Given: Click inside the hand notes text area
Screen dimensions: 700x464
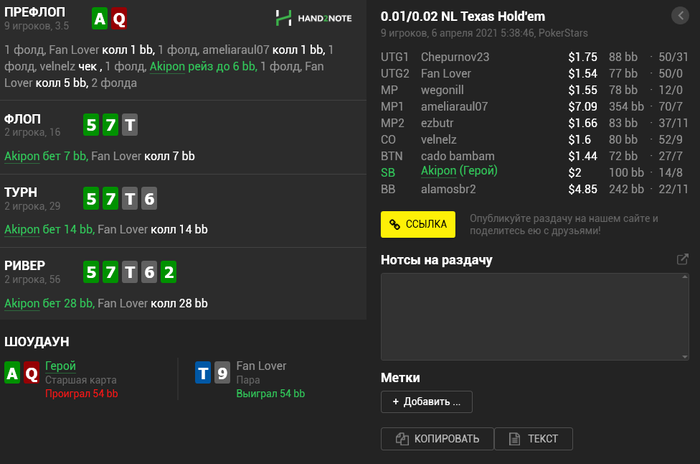Looking at the screenshot, I should 536,315.
